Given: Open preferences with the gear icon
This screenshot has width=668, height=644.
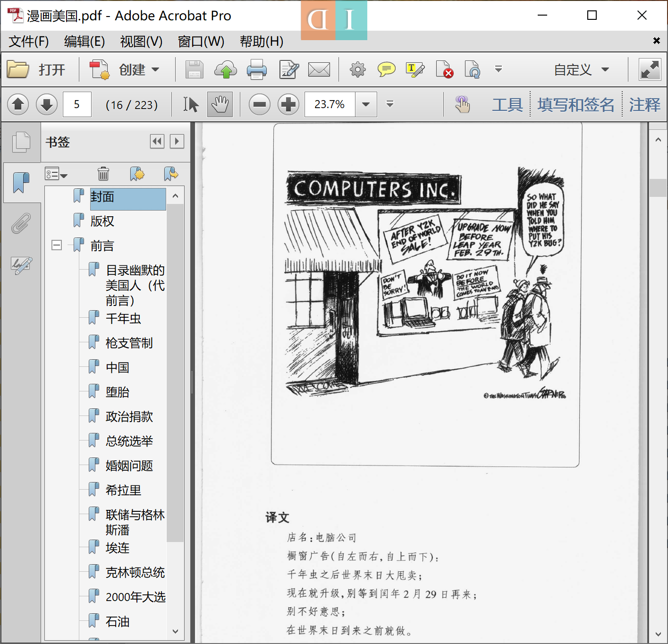Looking at the screenshot, I should coord(358,70).
